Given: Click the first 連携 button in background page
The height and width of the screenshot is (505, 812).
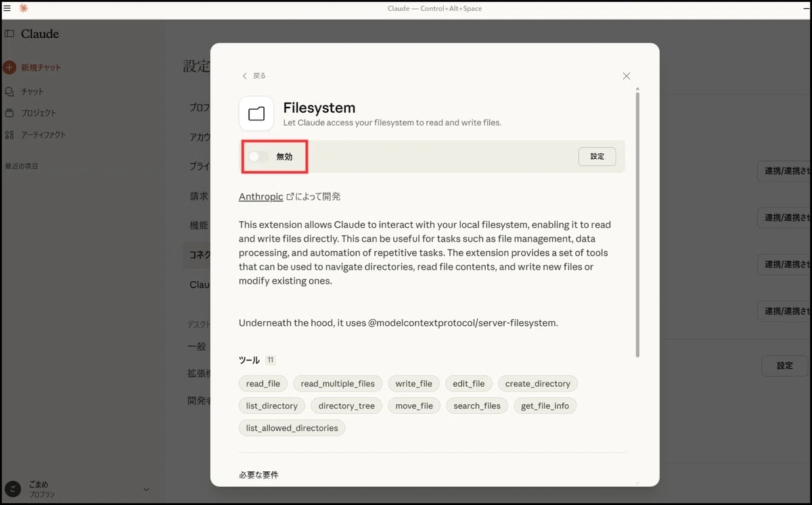Looking at the screenshot, I should pos(784,171).
